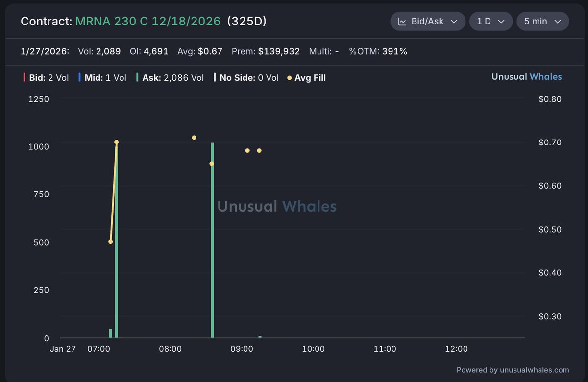
Task: Click the Unusual Whales logo in the legend row
Action: pos(527,77)
